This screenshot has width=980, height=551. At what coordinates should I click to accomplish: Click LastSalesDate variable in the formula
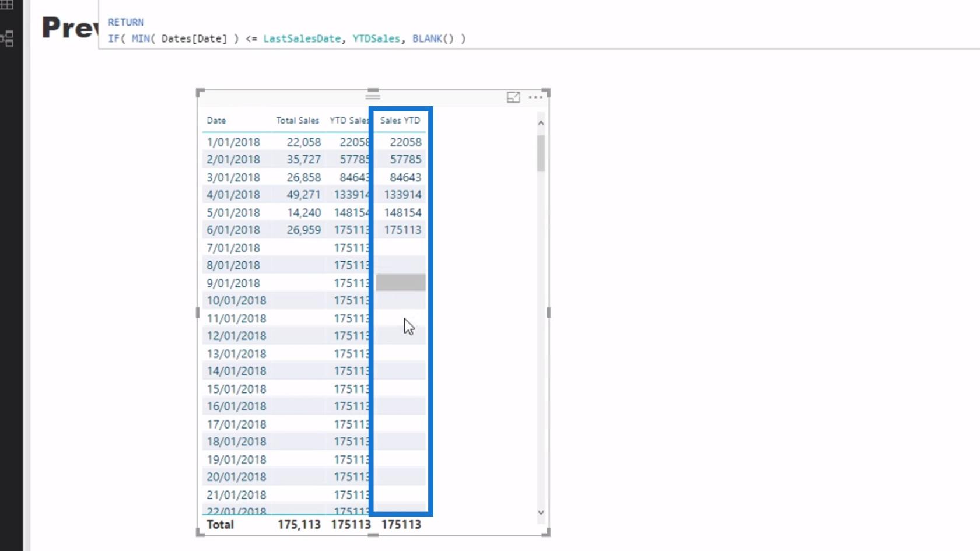click(x=302, y=38)
